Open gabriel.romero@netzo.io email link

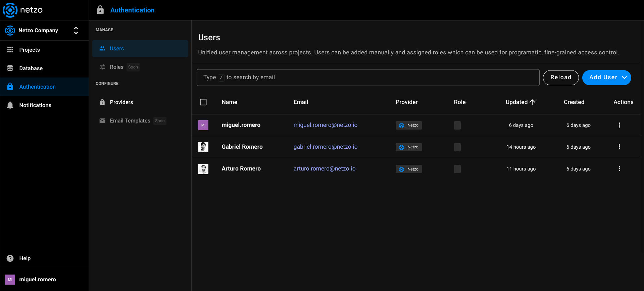[x=325, y=147]
